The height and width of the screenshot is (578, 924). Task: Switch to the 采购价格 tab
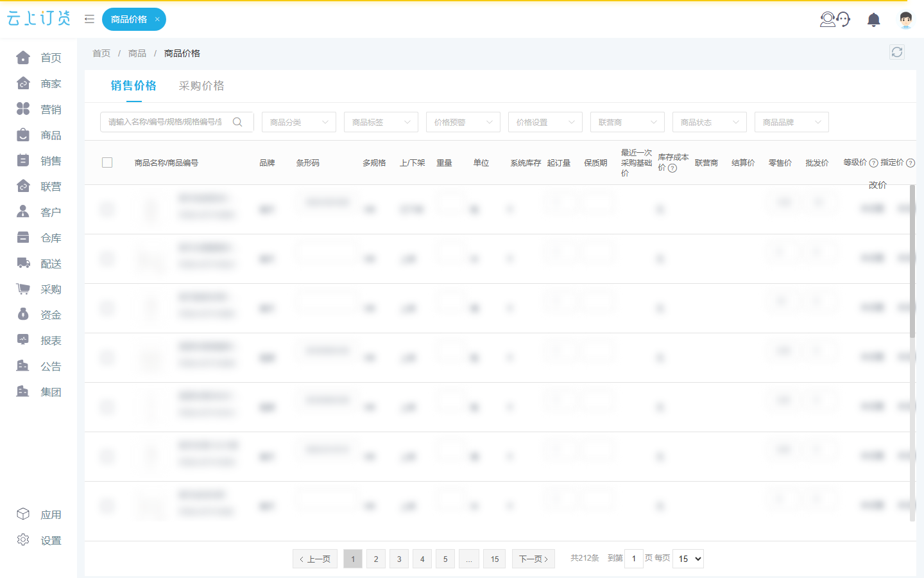[x=201, y=86]
